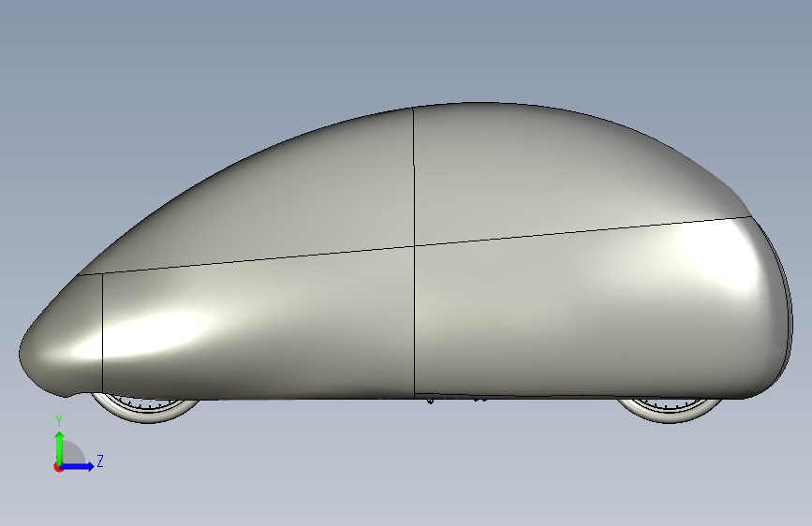Select the "Z" axis label
This screenshot has width=812, height=526.
pyautogui.click(x=100, y=460)
